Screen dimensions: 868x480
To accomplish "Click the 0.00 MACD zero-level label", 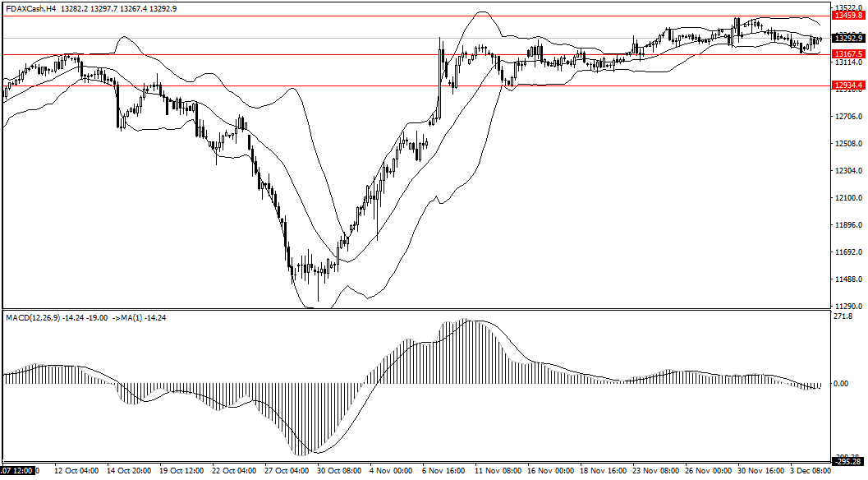I will (840, 384).
